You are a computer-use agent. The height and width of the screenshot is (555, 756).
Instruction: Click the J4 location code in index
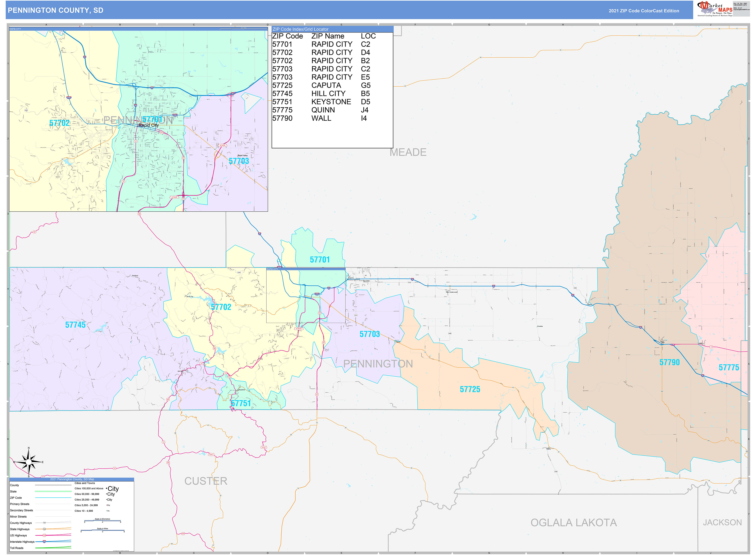coord(365,110)
